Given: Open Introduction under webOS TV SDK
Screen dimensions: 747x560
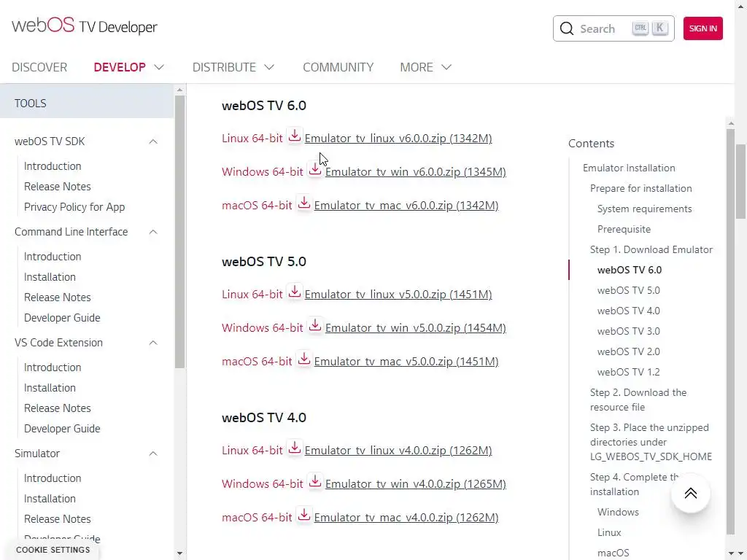Looking at the screenshot, I should 53,166.
